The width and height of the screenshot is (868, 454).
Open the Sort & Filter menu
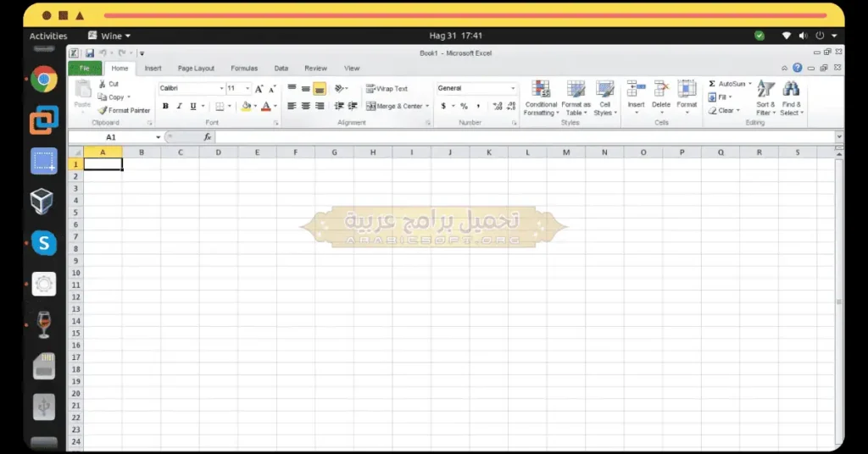(766, 98)
